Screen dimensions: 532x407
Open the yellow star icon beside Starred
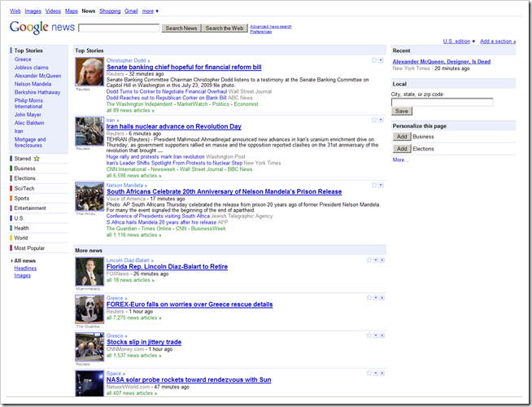click(37, 159)
